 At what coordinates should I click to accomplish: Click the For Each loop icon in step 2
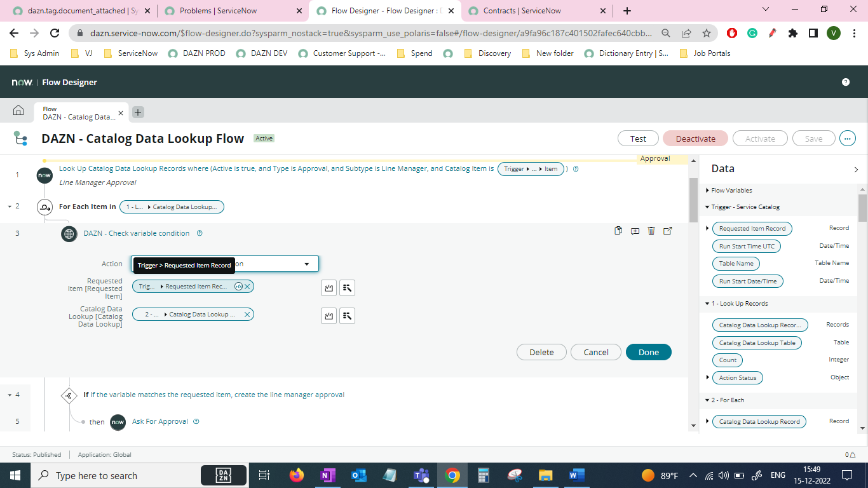[44, 207]
